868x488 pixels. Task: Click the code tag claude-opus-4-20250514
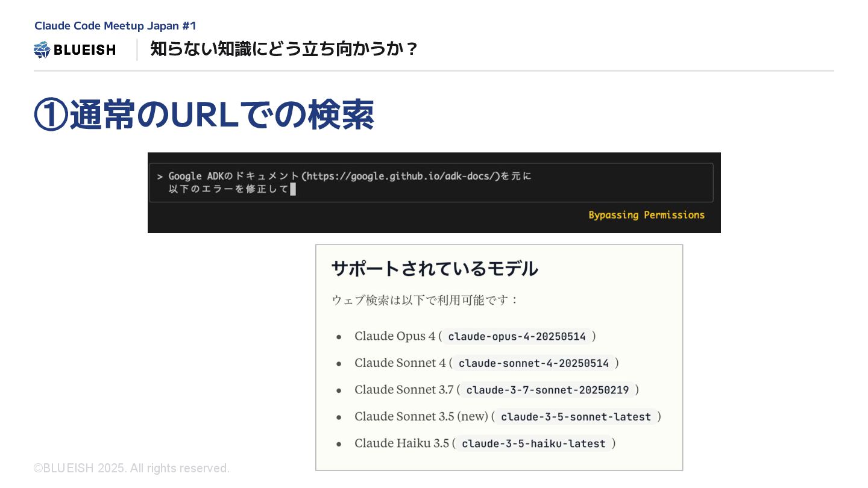(x=517, y=337)
